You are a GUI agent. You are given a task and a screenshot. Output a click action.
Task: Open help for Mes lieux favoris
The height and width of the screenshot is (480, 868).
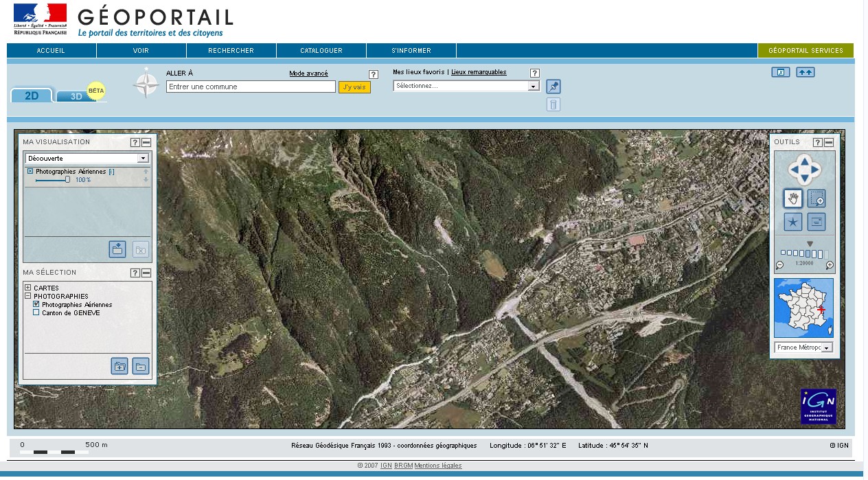point(535,73)
